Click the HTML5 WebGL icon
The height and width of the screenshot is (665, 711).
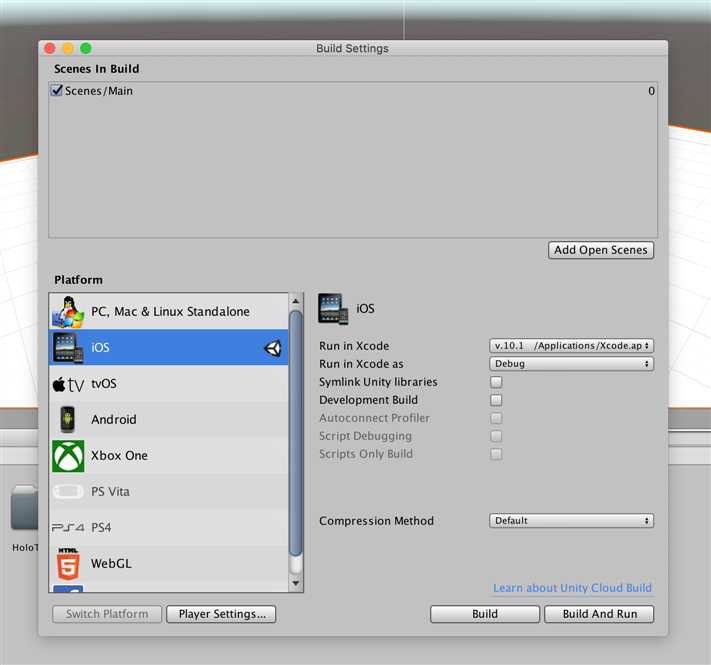(x=68, y=563)
